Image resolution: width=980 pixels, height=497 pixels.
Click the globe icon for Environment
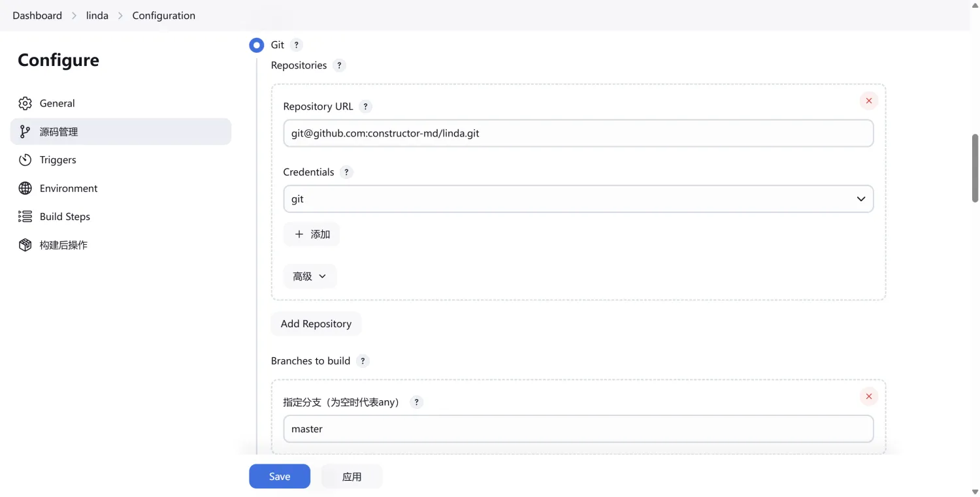point(25,188)
